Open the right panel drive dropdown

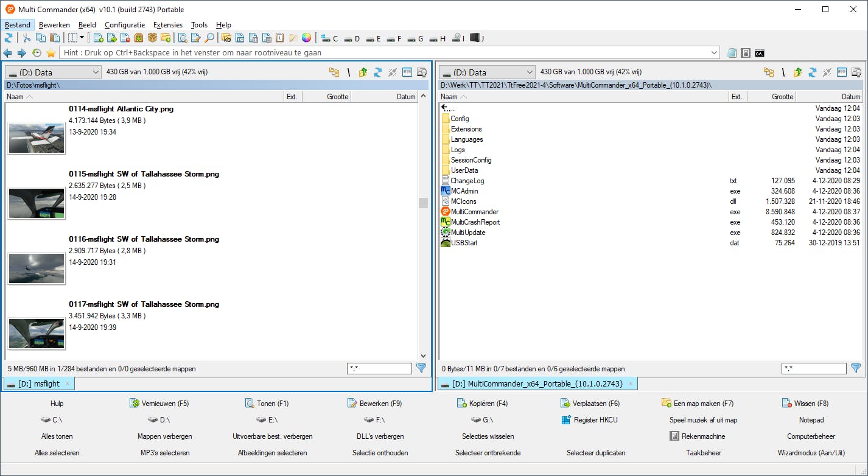click(487, 72)
